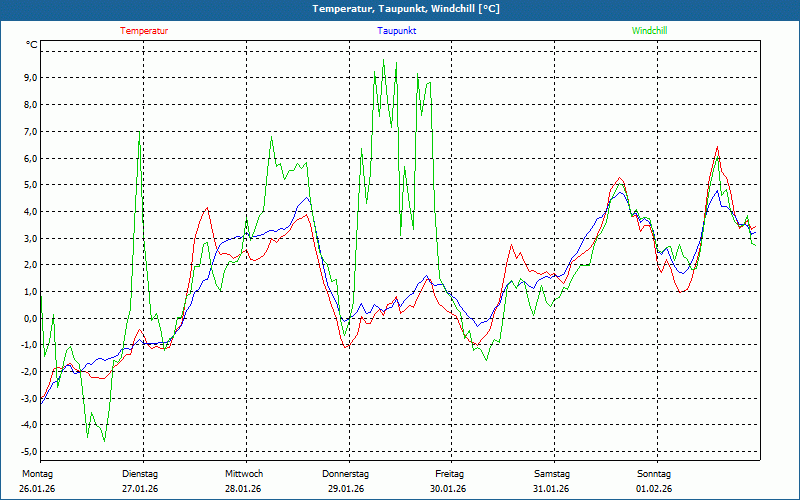Pick the Samstag day label

point(552,473)
